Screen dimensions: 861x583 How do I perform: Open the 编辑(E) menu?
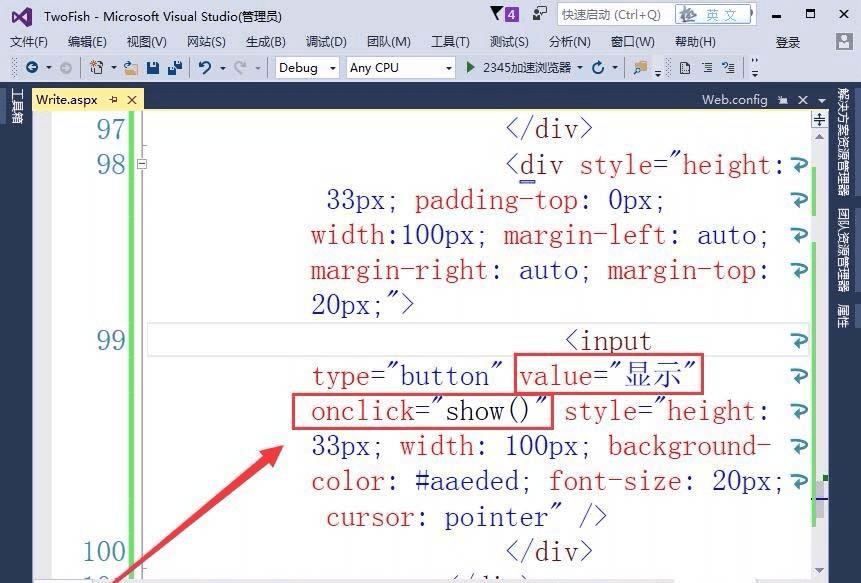(x=87, y=42)
